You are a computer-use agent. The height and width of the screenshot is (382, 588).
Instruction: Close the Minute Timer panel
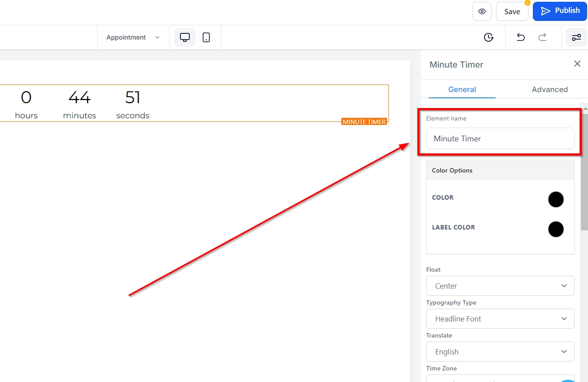tap(577, 64)
